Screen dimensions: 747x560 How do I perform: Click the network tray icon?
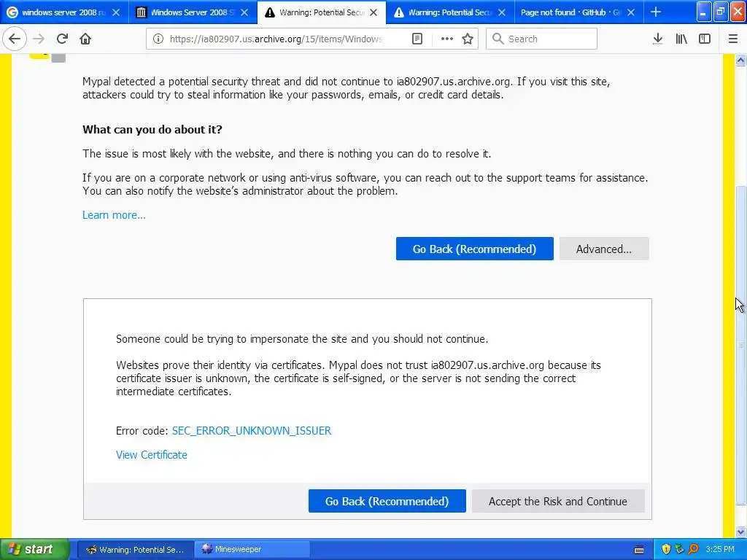click(679, 550)
